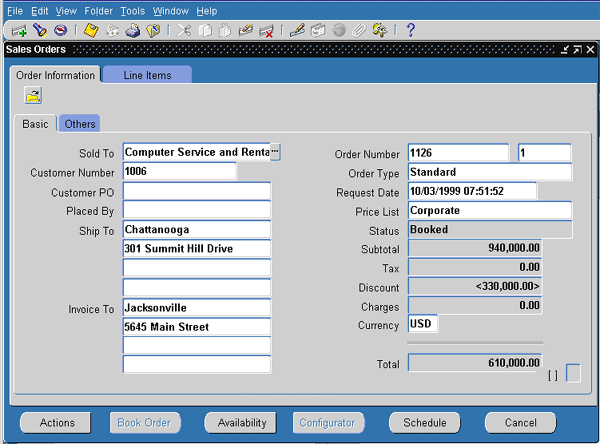Click the Save icon in toolbar

coord(89,30)
